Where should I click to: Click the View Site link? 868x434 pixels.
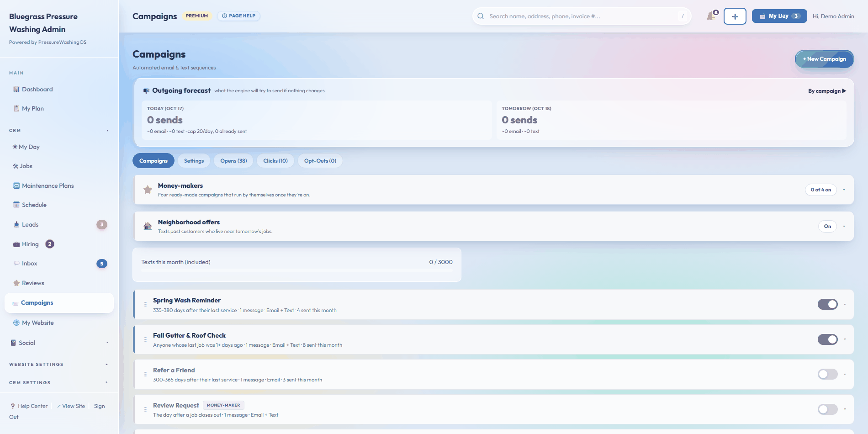coord(71,406)
